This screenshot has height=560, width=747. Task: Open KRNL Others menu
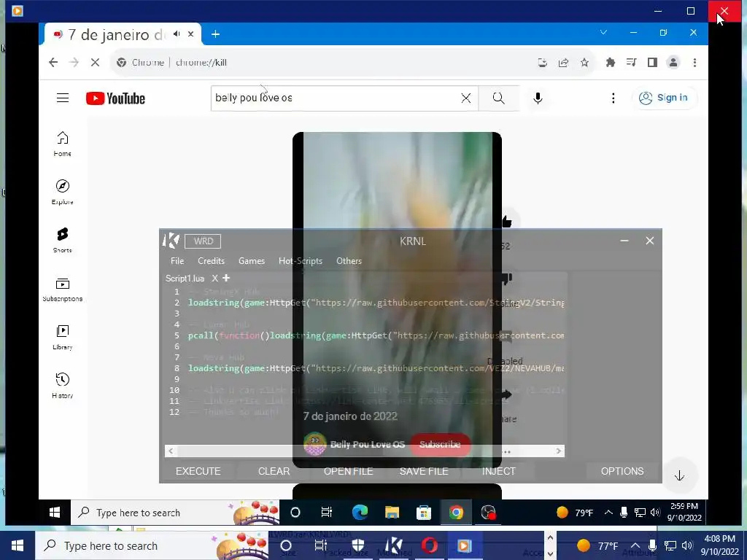tap(349, 261)
